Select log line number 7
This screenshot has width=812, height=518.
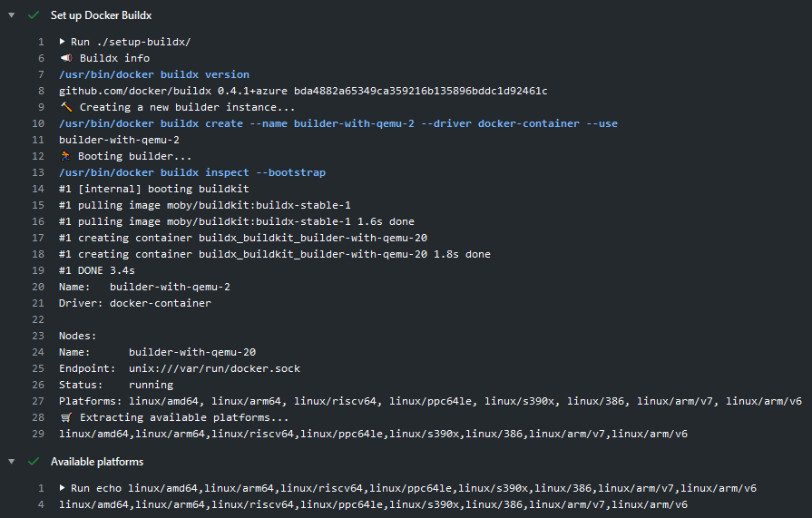[40, 74]
